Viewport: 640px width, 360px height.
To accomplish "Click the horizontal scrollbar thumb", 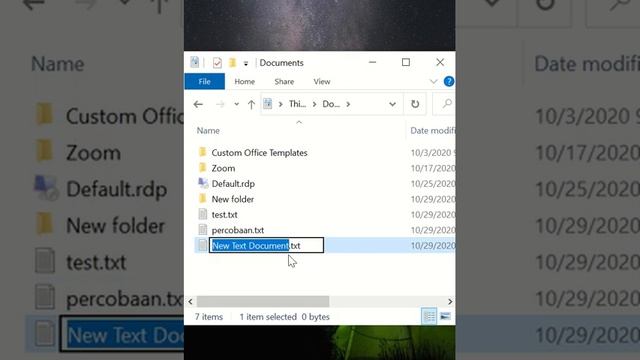I will 263,302.
